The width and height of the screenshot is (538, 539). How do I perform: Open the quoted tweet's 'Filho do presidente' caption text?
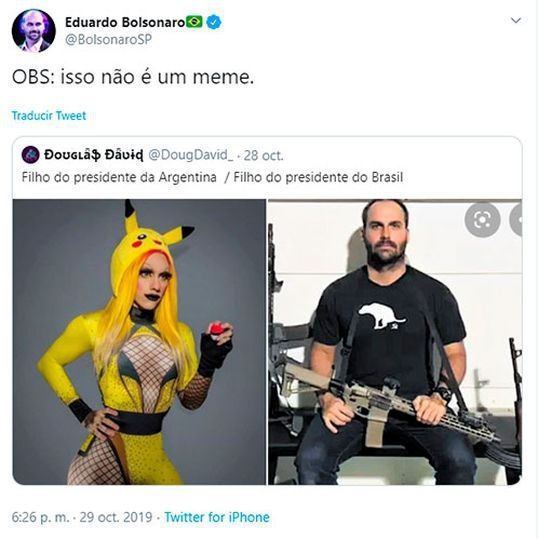click(212, 177)
